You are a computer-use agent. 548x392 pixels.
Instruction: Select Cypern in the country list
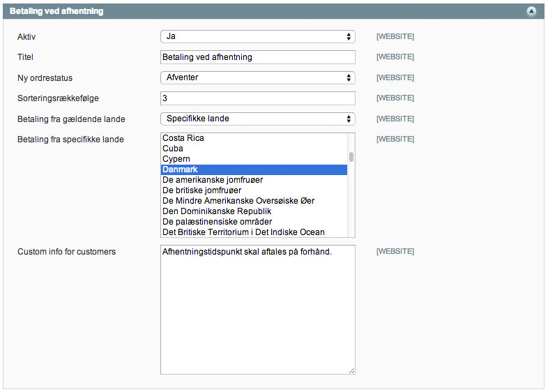point(254,159)
